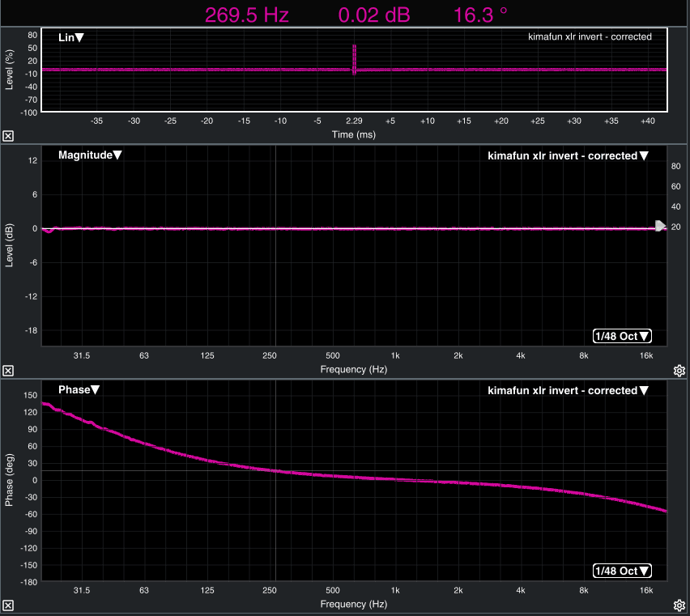Click Frequency (Hz) label under Magnitude graph
Image resolution: width=690 pixels, height=616 pixels.
pos(354,369)
